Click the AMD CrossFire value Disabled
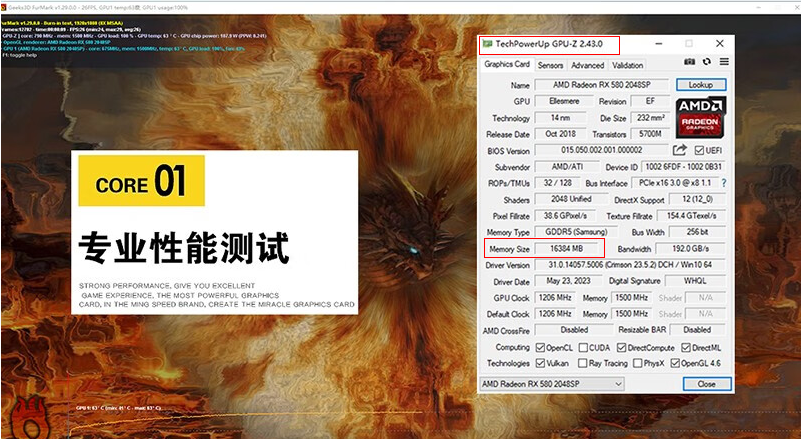802x439 pixels. pos(574,330)
